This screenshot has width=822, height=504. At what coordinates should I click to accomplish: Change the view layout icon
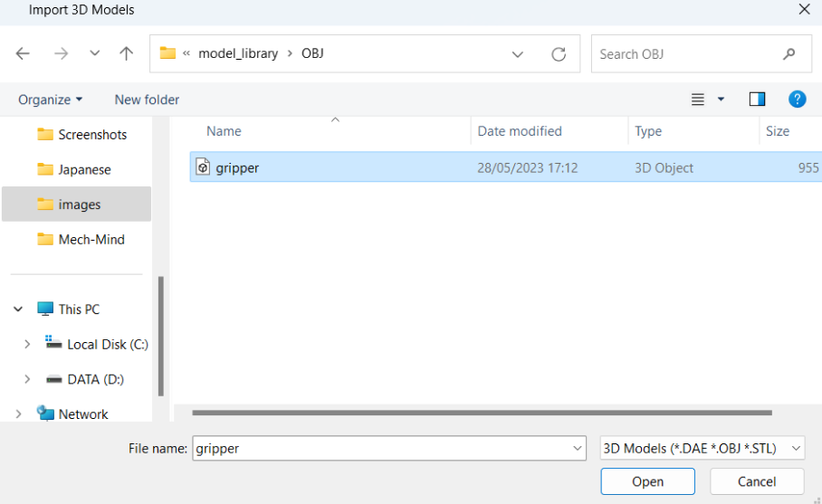697,99
